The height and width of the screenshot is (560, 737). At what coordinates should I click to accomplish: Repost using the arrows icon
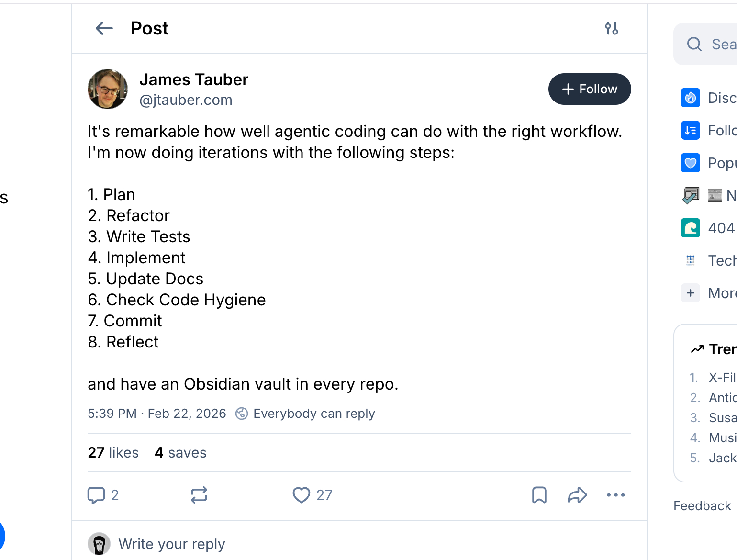[199, 495]
